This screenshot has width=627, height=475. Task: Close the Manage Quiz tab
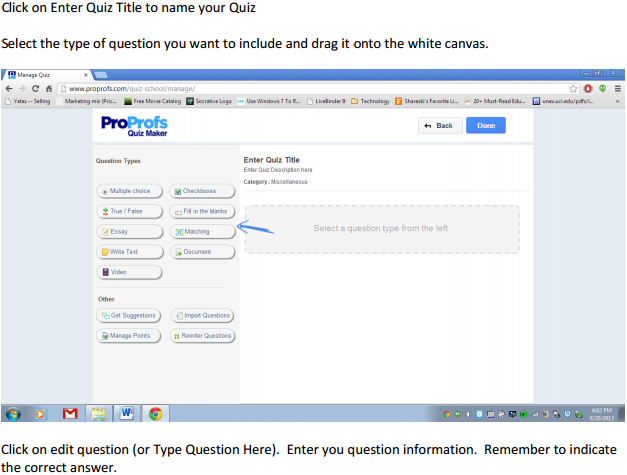[x=85, y=75]
